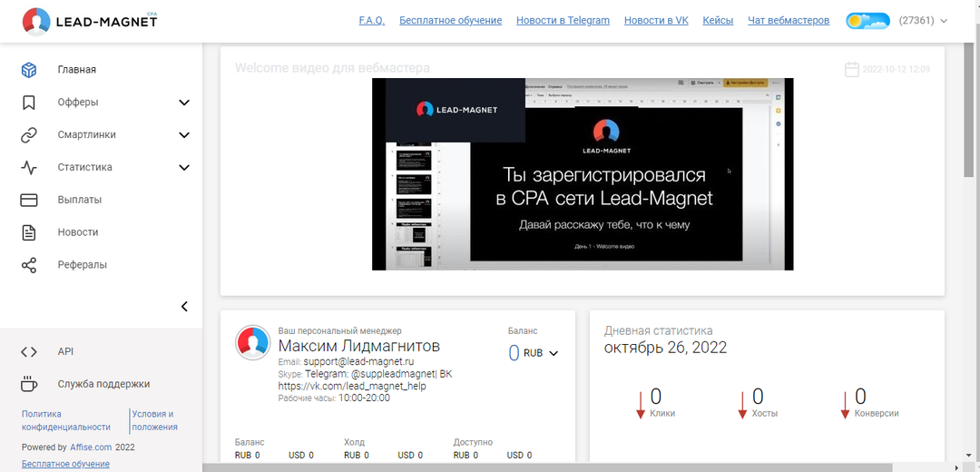Image resolution: width=980 pixels, height=472 pixels.
Task: Open Политика конфиденциальности
Action: pos(66,421)
